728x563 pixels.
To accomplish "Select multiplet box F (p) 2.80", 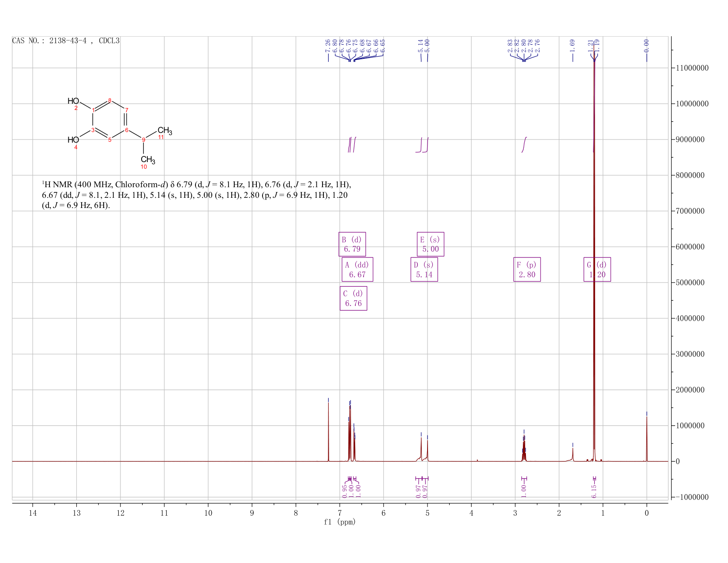I will 527,269.
